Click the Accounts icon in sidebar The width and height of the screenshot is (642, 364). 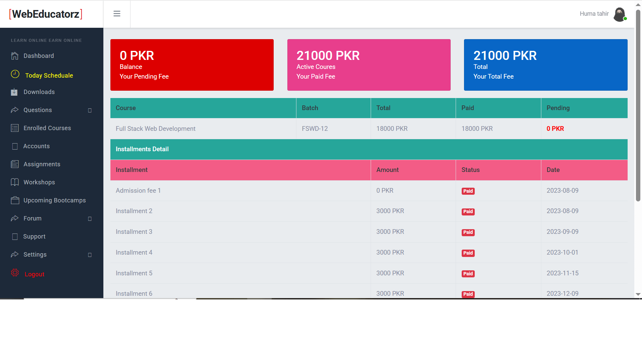point(15,146)
